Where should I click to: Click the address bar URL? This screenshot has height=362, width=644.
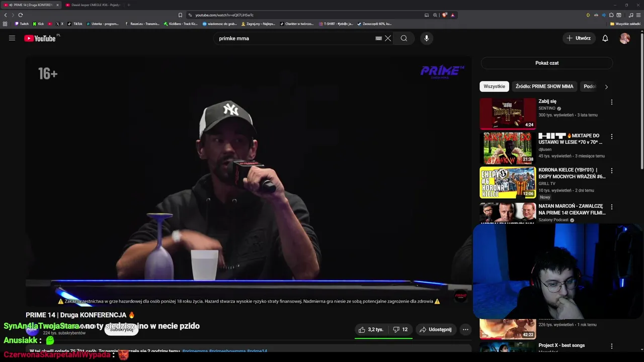224,15
